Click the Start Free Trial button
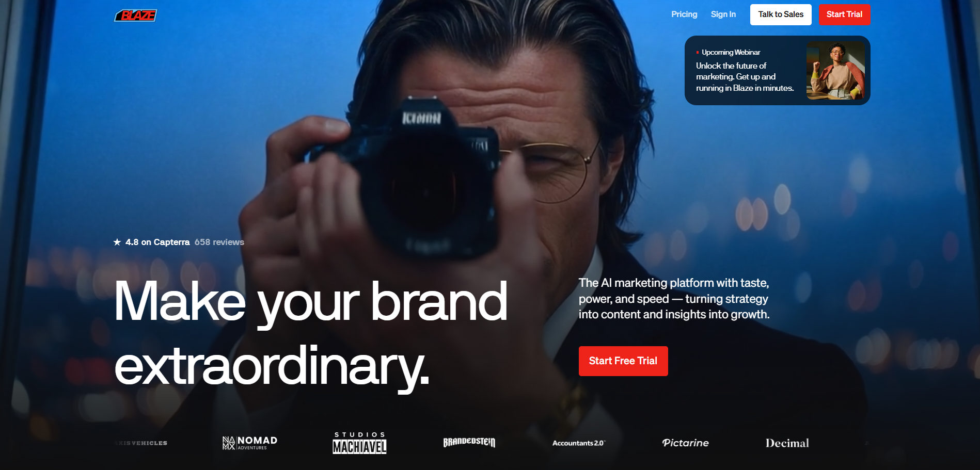 coord(623,361)
